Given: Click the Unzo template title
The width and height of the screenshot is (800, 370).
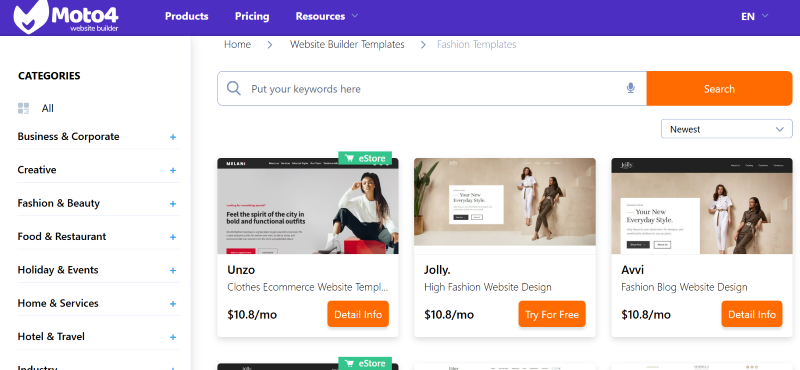Looking at the screenshot, I should (x=241, y=269).
